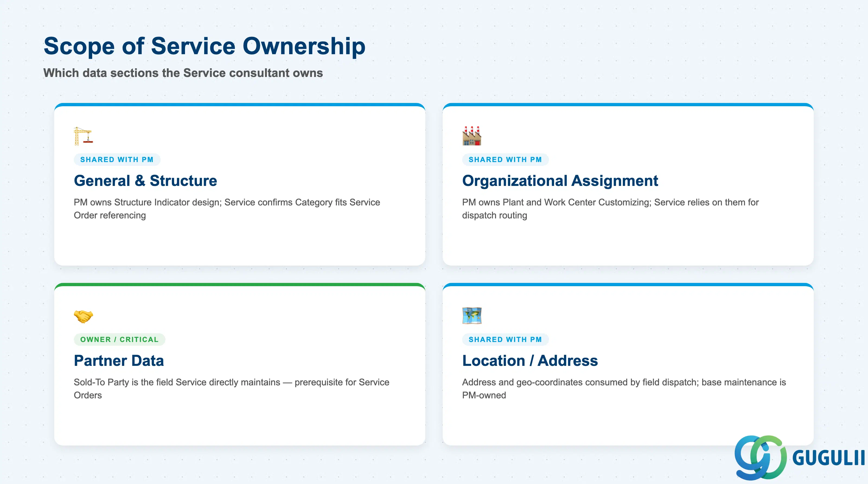This screenshot has height=484, width=868.
Task: Click the subtitle 'Which data sections the Service consultant owns'
Action: click(x=183, y=73)
